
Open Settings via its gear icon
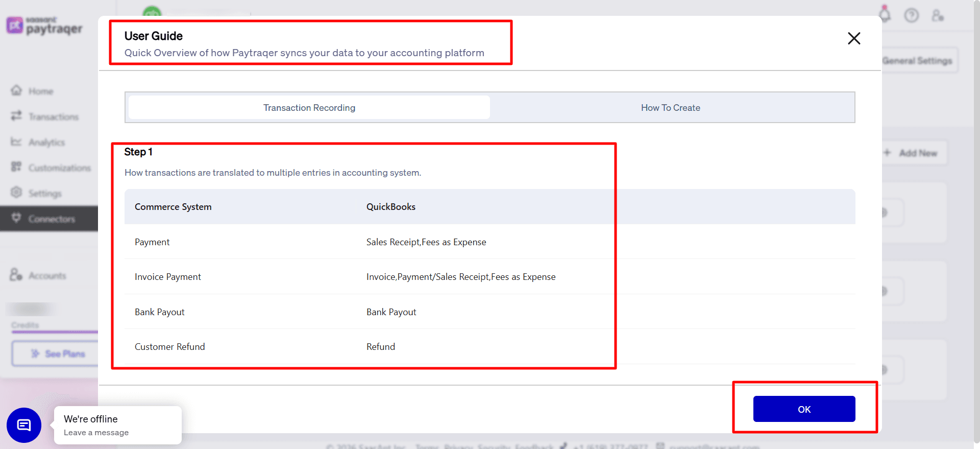point(16,193)
